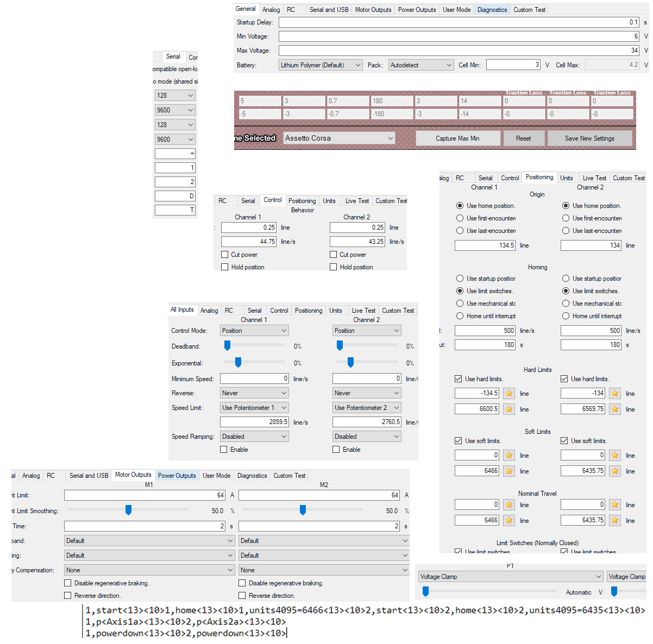Check Disable regenerative braking for M1
The height and width of the screenshot is (644, 653).
[67, 583]
